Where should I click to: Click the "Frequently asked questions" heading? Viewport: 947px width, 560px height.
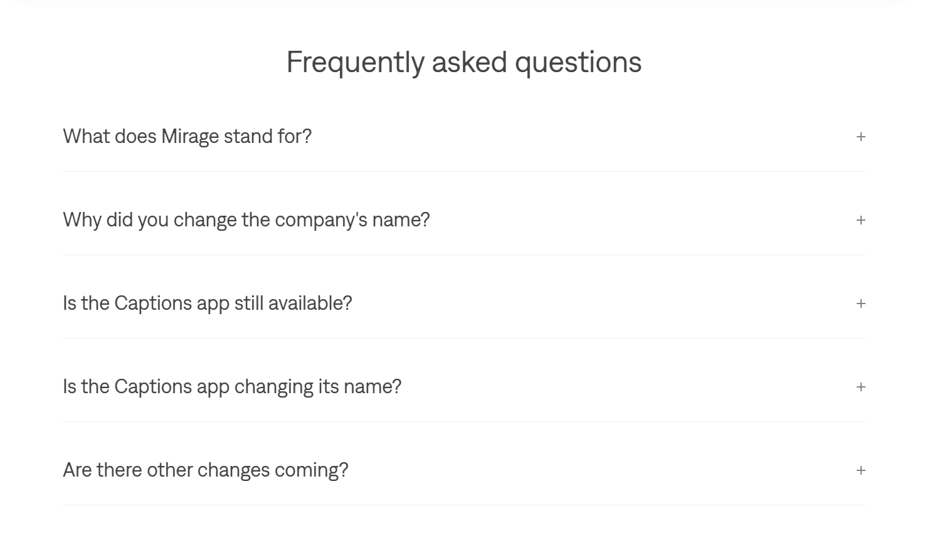coord(463,62)
